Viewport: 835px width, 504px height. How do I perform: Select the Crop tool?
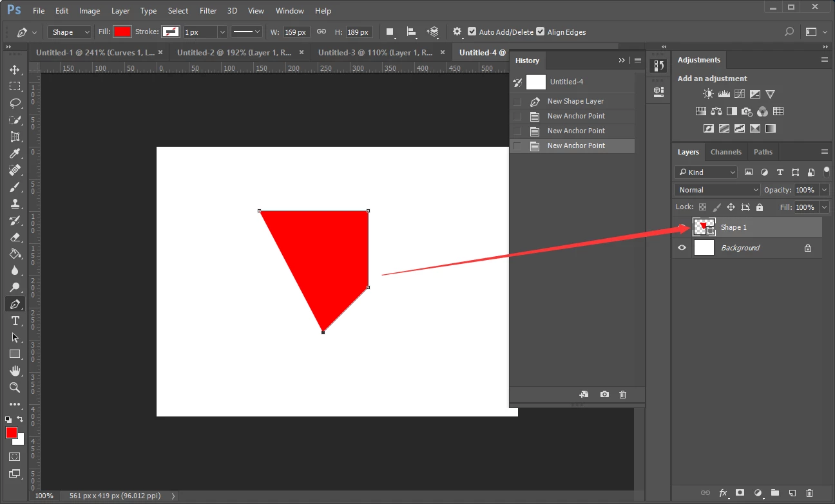15,136
